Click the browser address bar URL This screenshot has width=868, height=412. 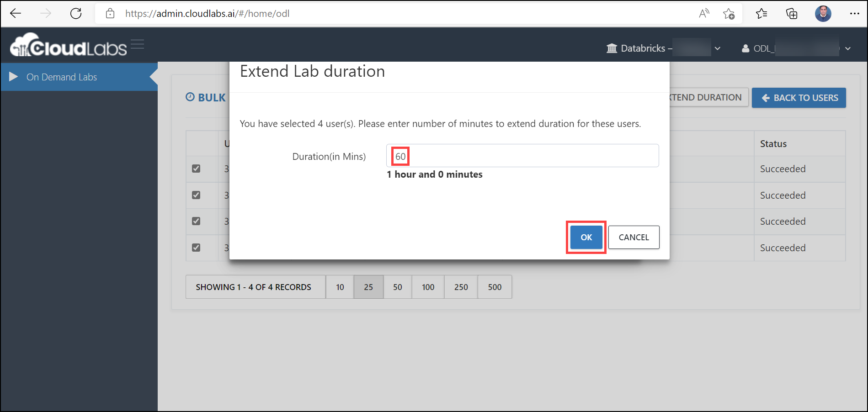point(208,14)
